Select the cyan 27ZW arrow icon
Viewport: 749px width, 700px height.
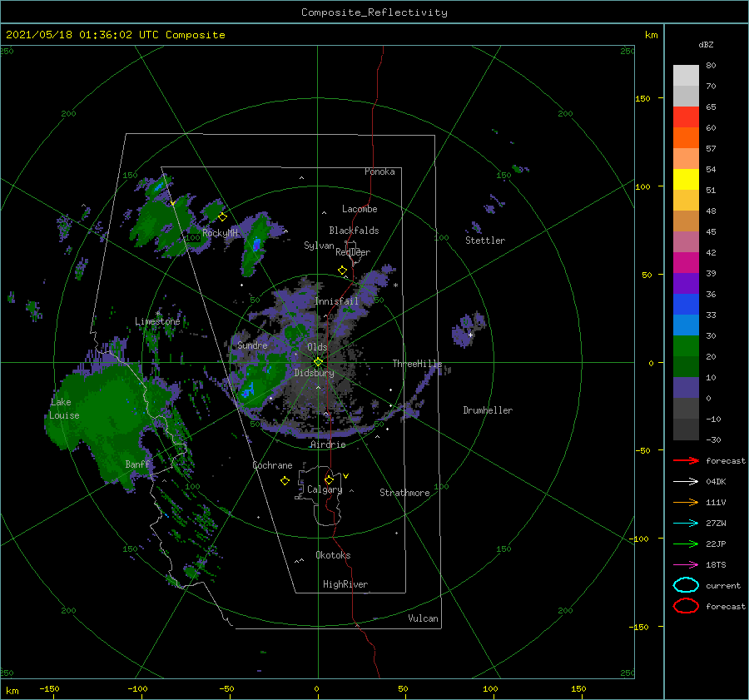tap(686, 524)
